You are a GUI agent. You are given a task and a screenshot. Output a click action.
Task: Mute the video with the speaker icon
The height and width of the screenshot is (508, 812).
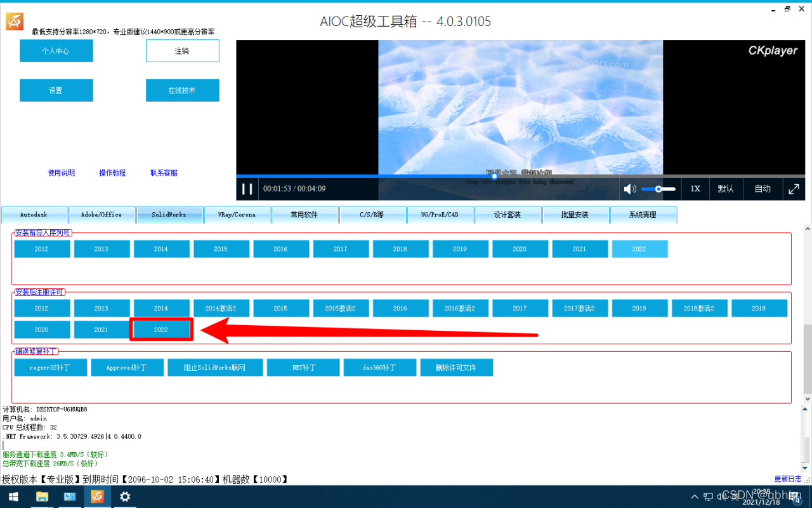[629, 189]
